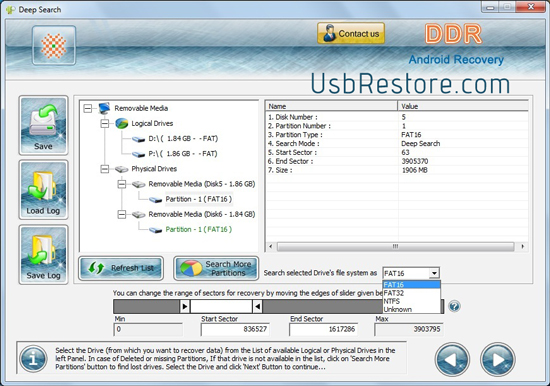Click the Logical Drives globe icon
The image size is (550, 386).
(x=122, y=123)
